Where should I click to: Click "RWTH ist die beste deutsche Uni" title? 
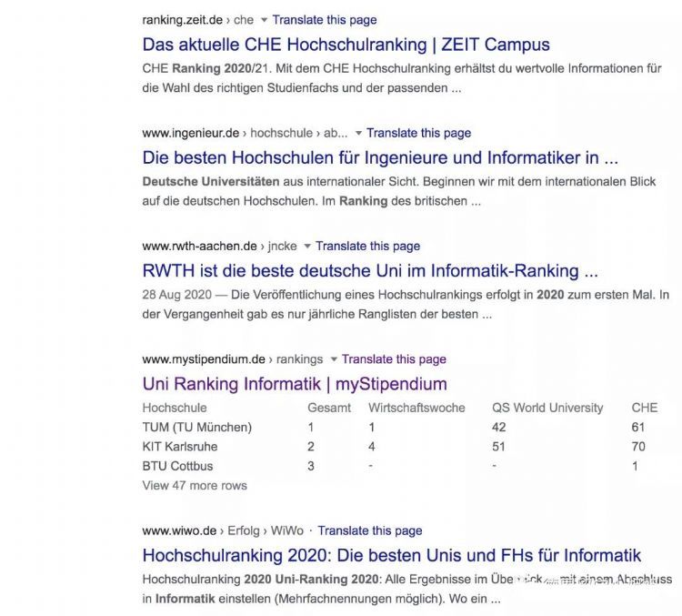pos(370,270)
